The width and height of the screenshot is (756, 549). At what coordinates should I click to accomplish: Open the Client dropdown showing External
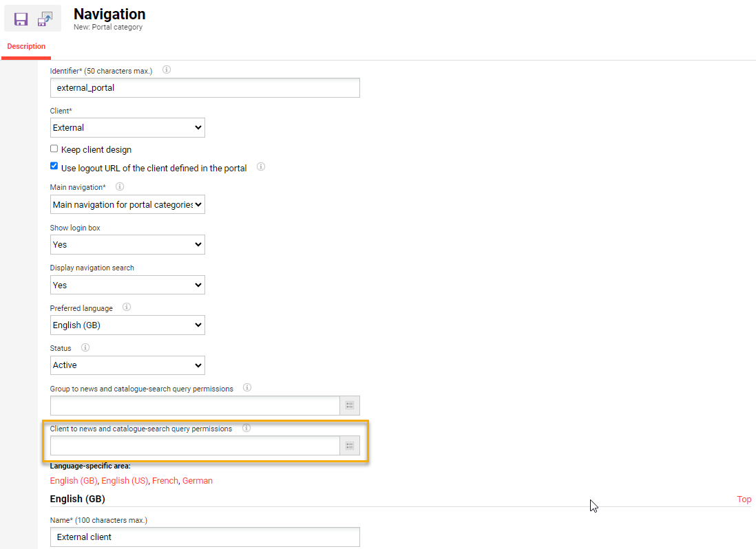click(127, 127)
